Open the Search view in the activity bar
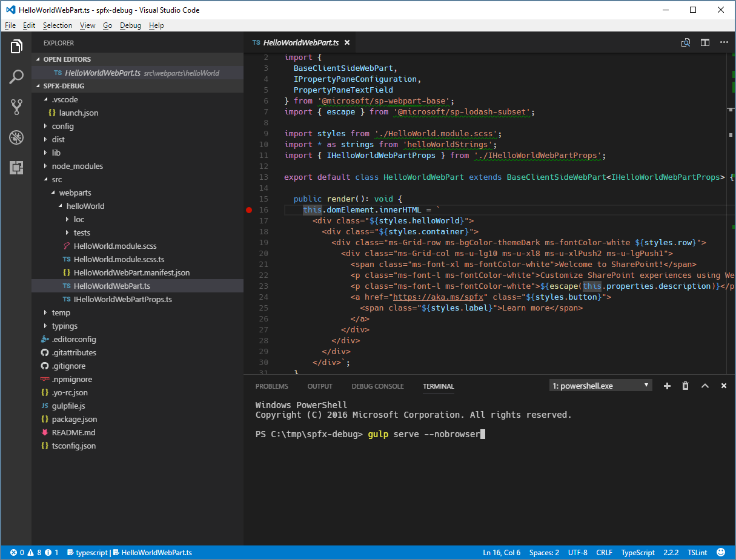Screen dimensions: 736x560 (x=16, y=77)
